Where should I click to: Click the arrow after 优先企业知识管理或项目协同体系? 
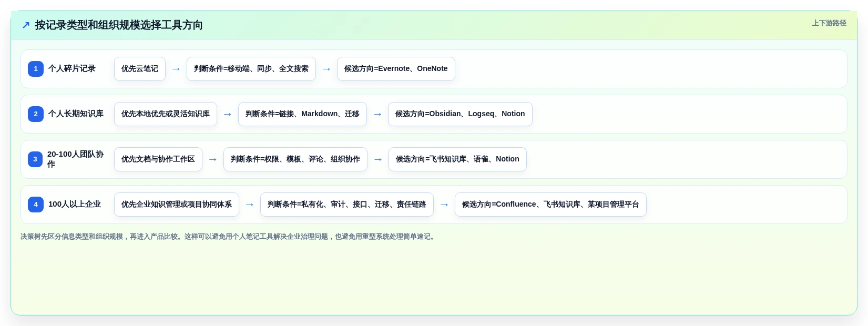click(250, 205)
